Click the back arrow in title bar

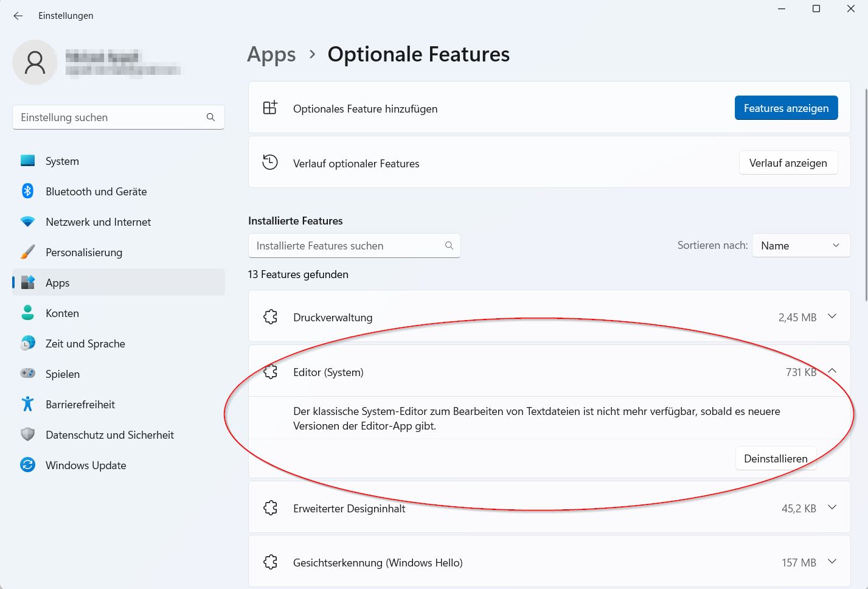[18, 16]
